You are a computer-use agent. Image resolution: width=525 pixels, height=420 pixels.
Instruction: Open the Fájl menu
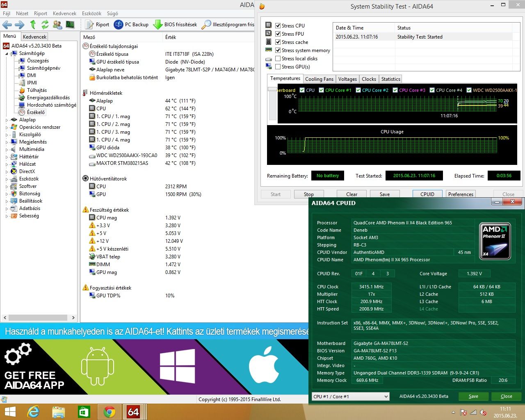pos(7,14)
